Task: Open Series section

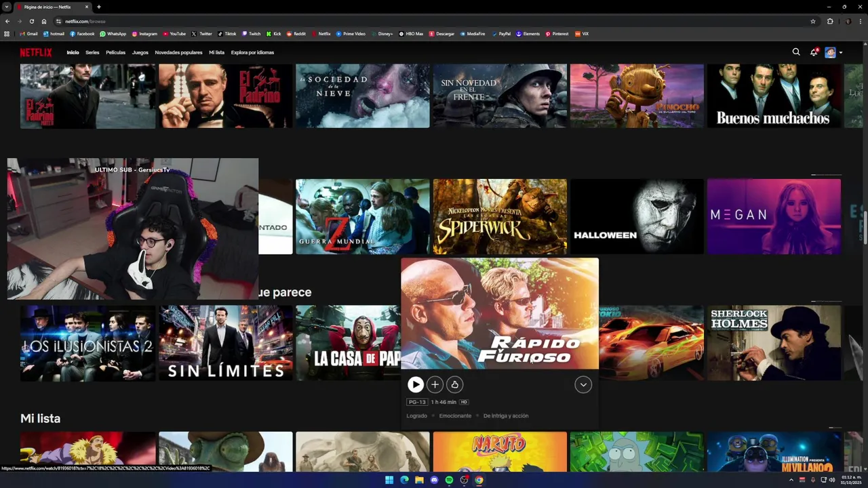Action: [x=92, y=52]
